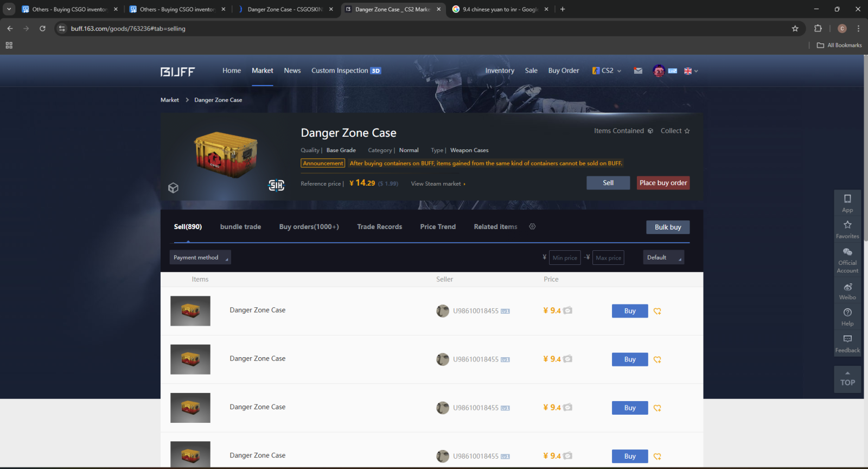Screen dimensions: 868x469
Task: Open Help in the right sidebar
Action: click(x=847, y=317)
